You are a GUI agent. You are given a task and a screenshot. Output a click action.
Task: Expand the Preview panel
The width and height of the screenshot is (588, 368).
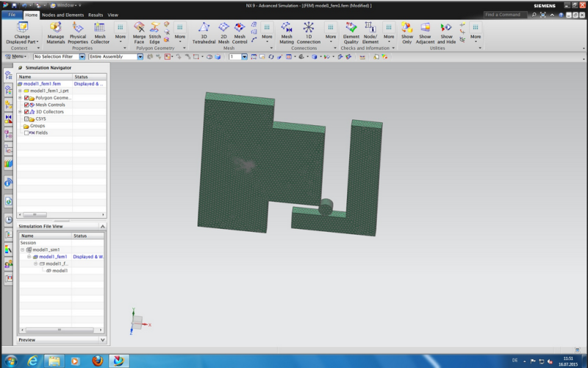click(102, 340)
